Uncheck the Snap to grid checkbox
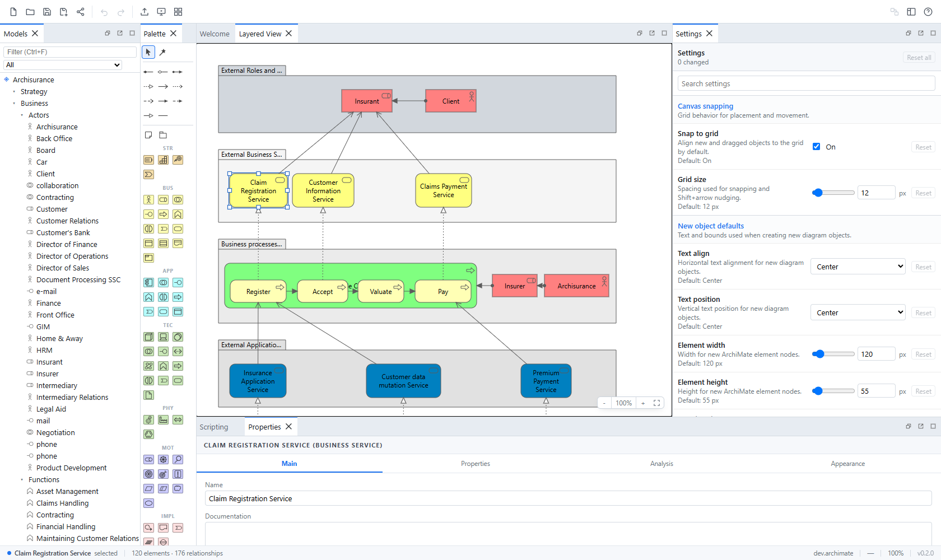941x560 pixels. point(816,147)
